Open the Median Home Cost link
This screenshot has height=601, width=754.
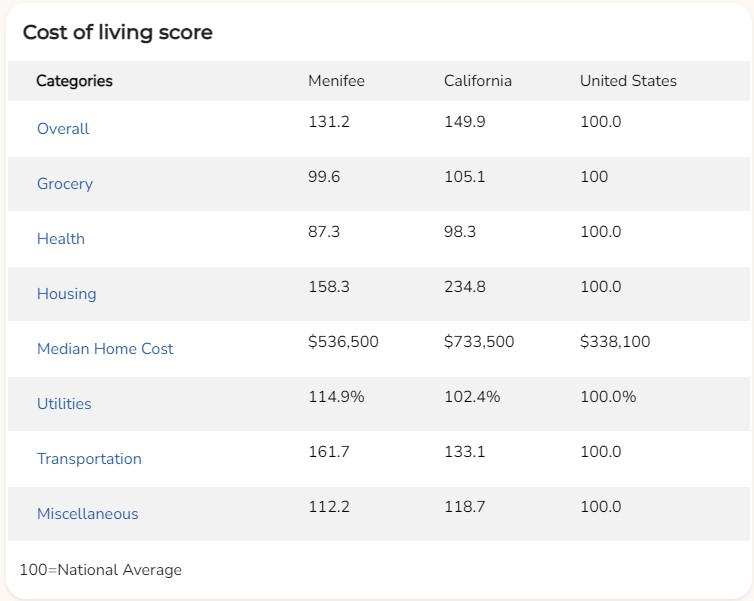tap(105, 349)
